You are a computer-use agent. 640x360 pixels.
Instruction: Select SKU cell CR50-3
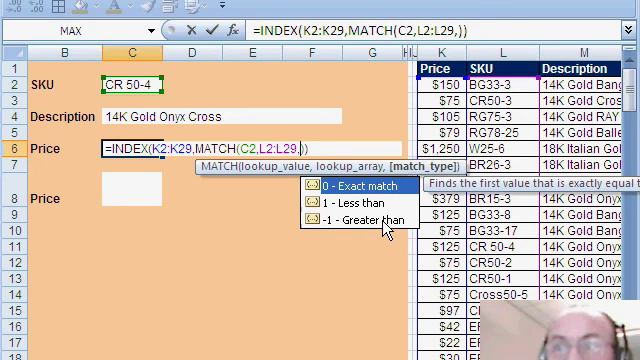click(x=503, y=101)
